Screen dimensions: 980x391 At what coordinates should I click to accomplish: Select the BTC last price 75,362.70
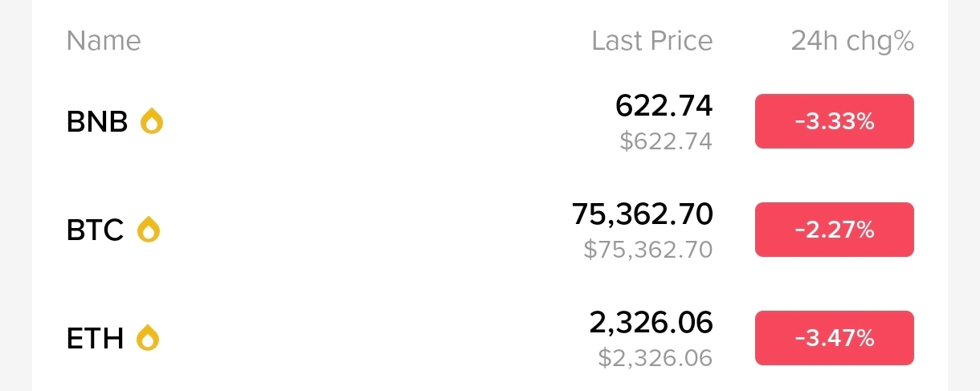[x=643, y=214]
